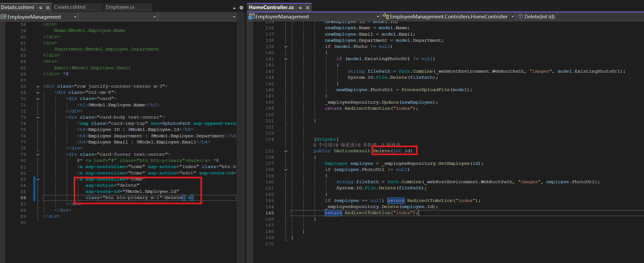Collapse the if model.Photo block at line 139
Screen dimensions: 644x263
[286, 47]
